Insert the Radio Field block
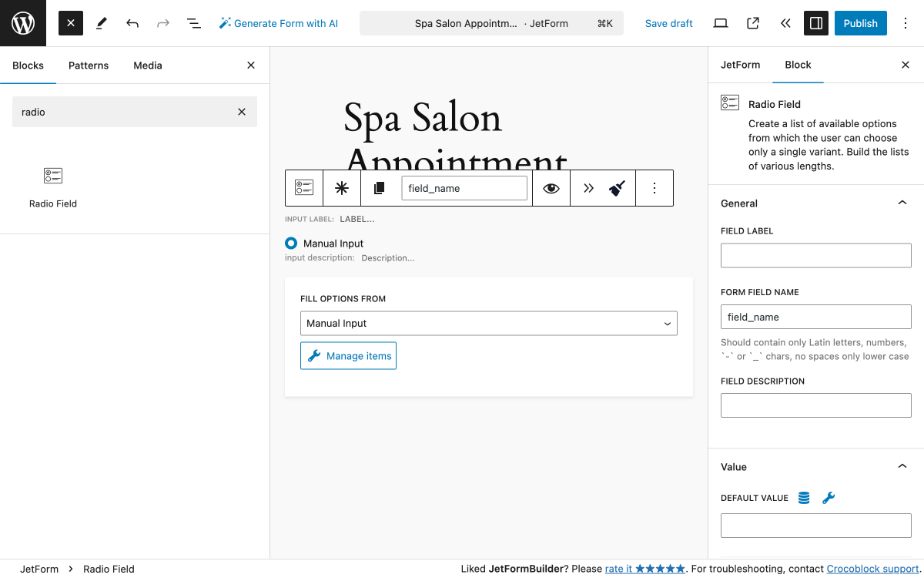 pyautogui.click(x=53, y=187)
